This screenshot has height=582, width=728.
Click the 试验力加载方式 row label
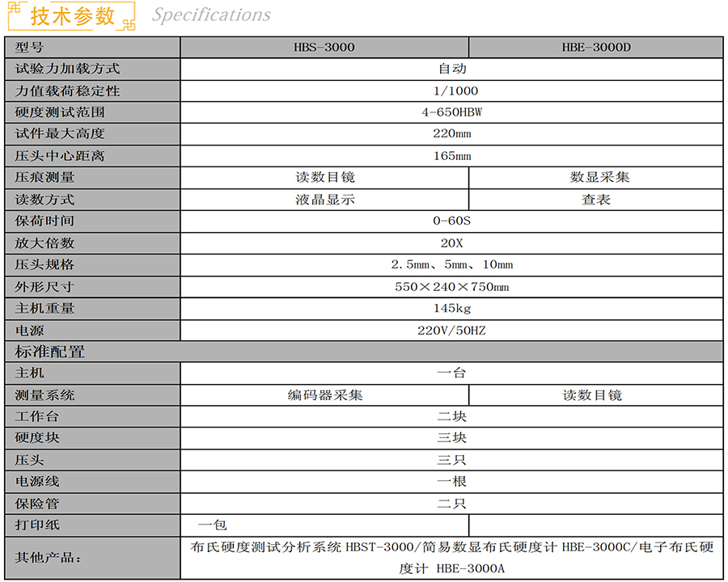click(67, 69)
